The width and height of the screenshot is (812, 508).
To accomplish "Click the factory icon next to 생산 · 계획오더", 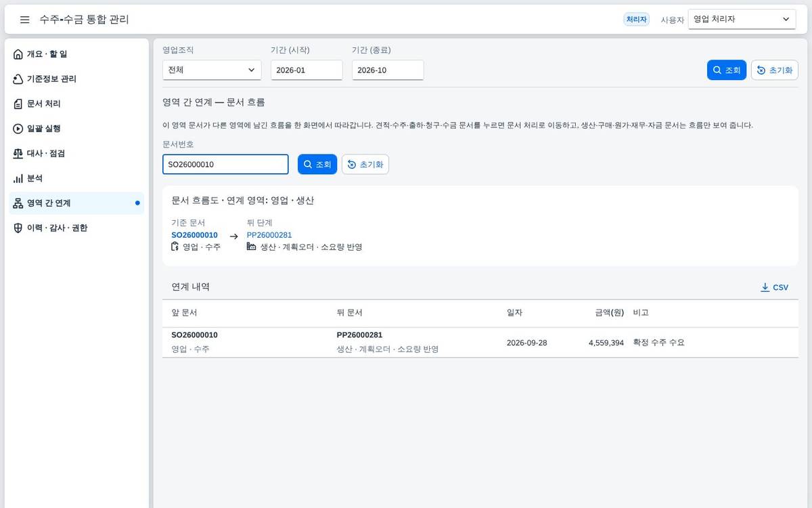I will pos(252,247).
